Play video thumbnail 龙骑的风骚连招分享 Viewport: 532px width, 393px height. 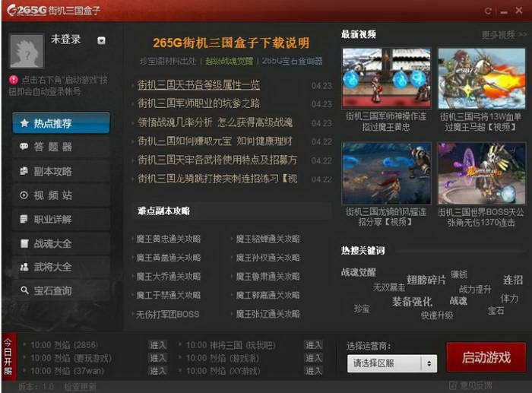coord(386,173)
